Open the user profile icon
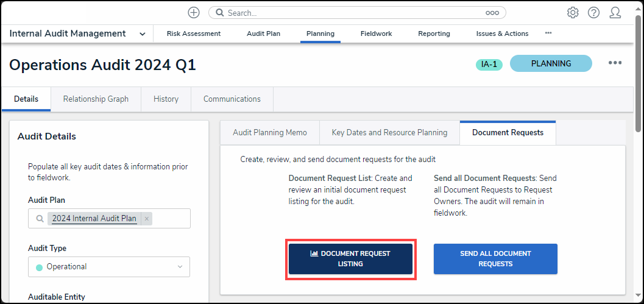This screenshot has height=304, width=644. [615, 12]
